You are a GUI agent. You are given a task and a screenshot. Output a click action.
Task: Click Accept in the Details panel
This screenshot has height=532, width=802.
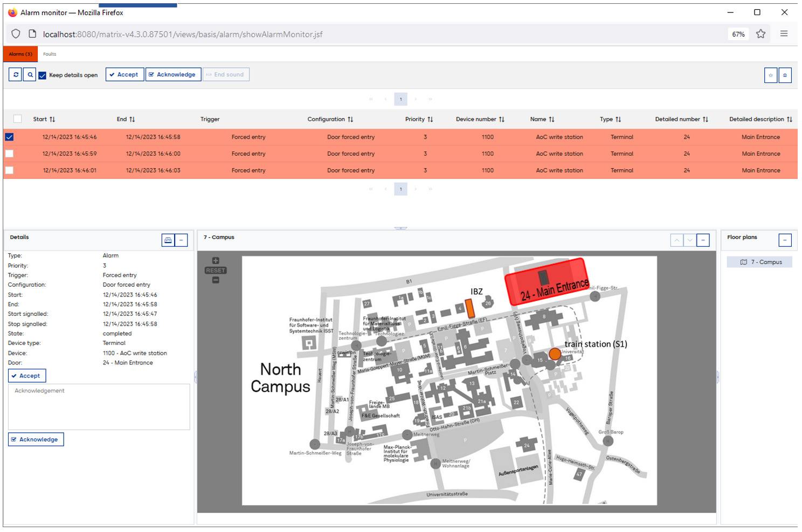pyautogui.click(x=27, y=376)
